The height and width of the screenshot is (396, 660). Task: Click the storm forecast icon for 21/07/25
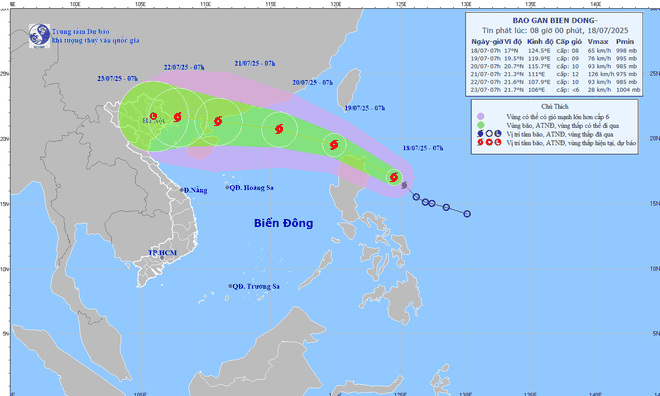pos(218,121)
